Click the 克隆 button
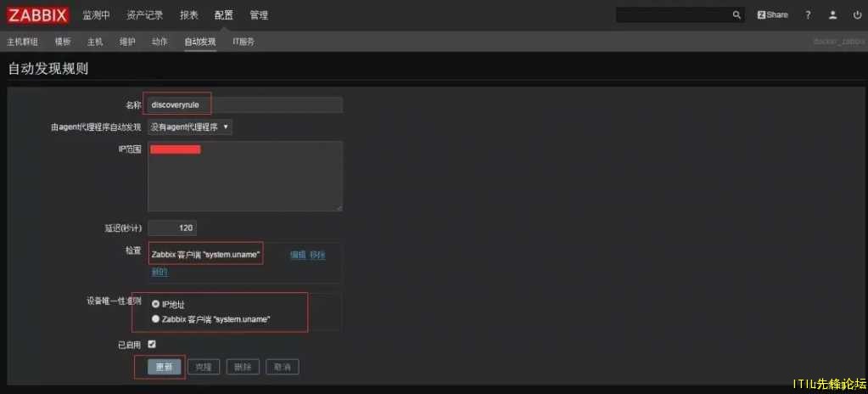The width and height of the screenshot is (868, 394). [204, 367]
